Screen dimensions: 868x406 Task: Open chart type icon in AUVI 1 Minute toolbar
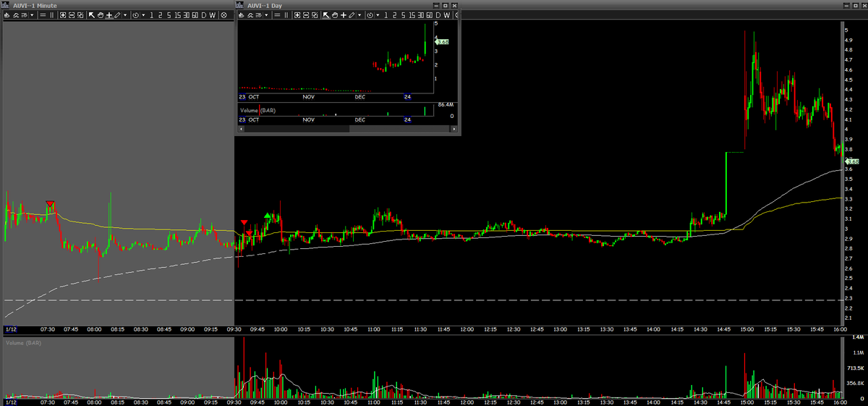(x=7, y=15)
